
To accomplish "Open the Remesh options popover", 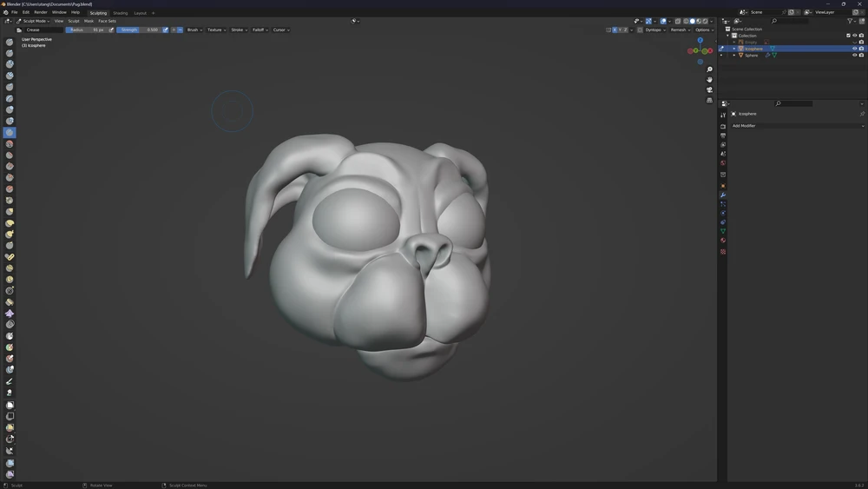I will click(x=680, y=30).
